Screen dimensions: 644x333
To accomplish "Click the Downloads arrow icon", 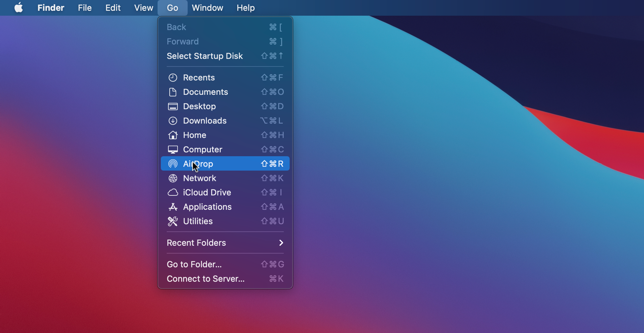I will pyautogui.click(x=173, y=121).
